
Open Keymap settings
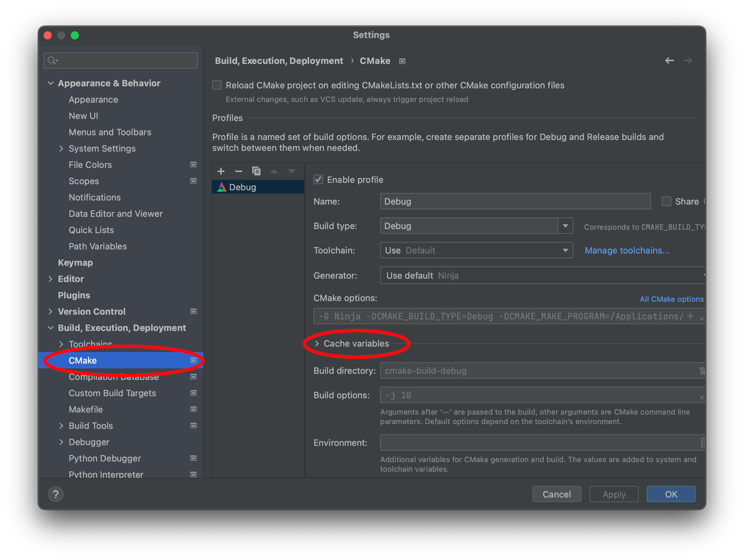(75, 263)
